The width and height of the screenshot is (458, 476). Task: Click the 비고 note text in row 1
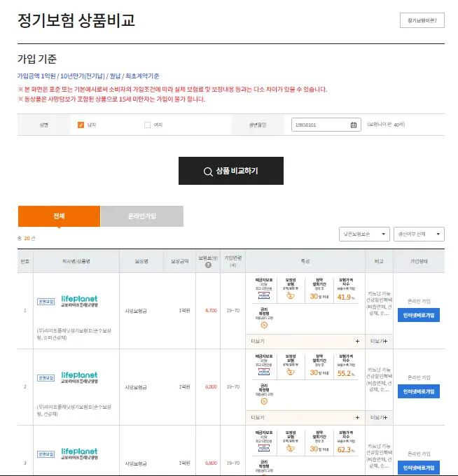point(379,303)
